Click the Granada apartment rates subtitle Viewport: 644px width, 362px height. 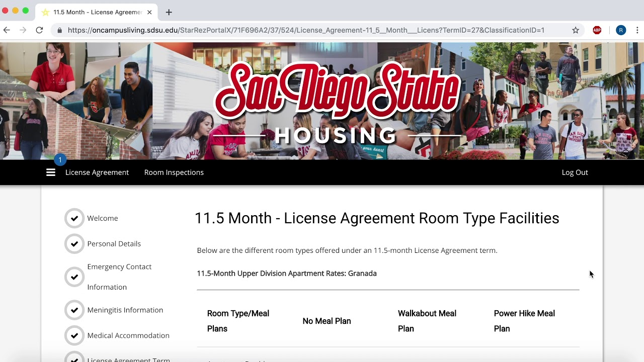287,274
